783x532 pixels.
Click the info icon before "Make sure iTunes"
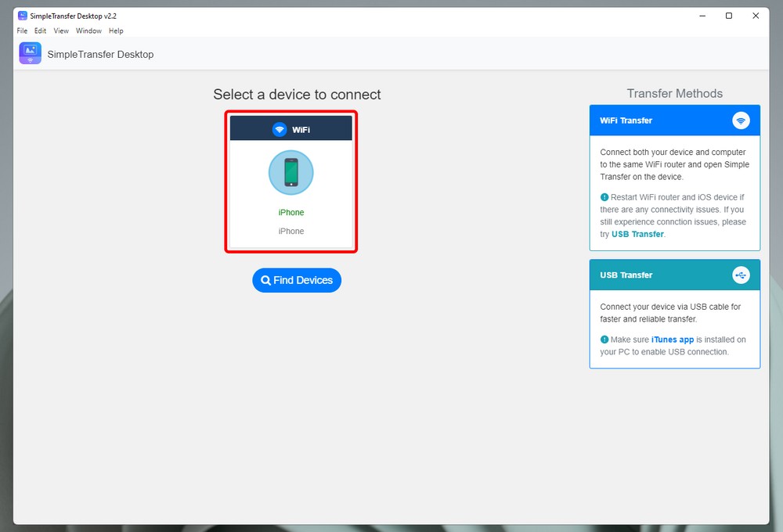tap(604, 340)
